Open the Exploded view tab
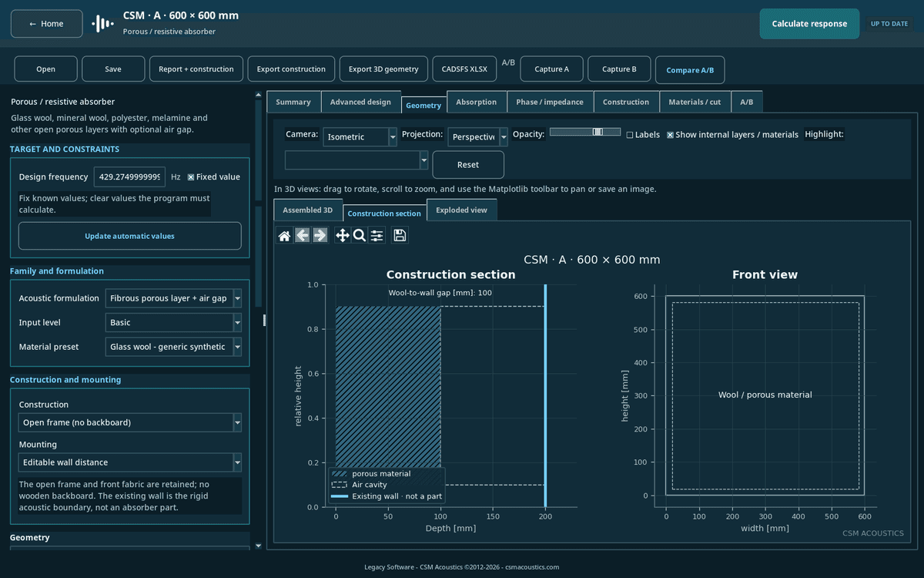 click(461, 210)
